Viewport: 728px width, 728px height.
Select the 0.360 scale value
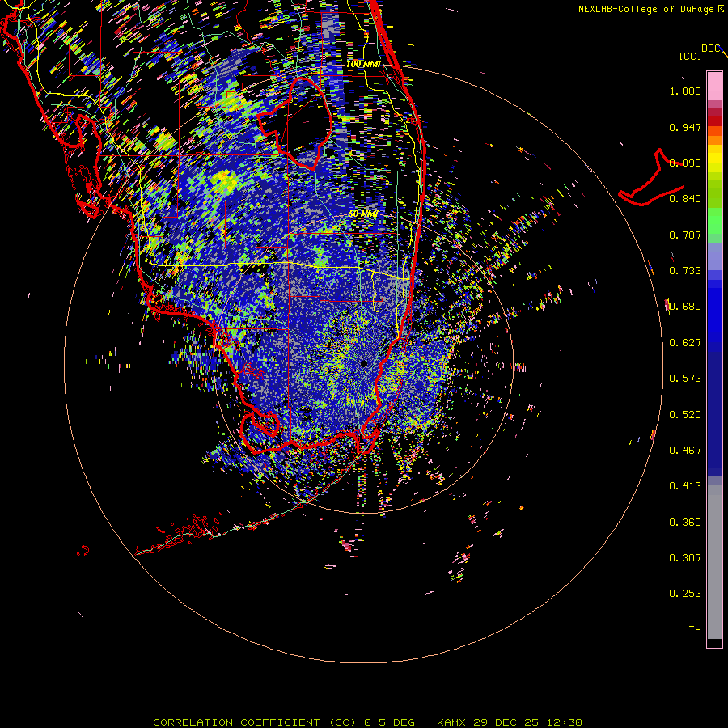685,523
